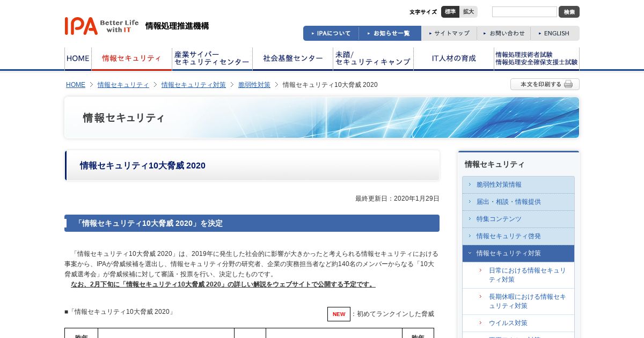Click the 情報セキュリティ10大脅威 2020 page title
This screenshot has height=338, width=644.
143,166
